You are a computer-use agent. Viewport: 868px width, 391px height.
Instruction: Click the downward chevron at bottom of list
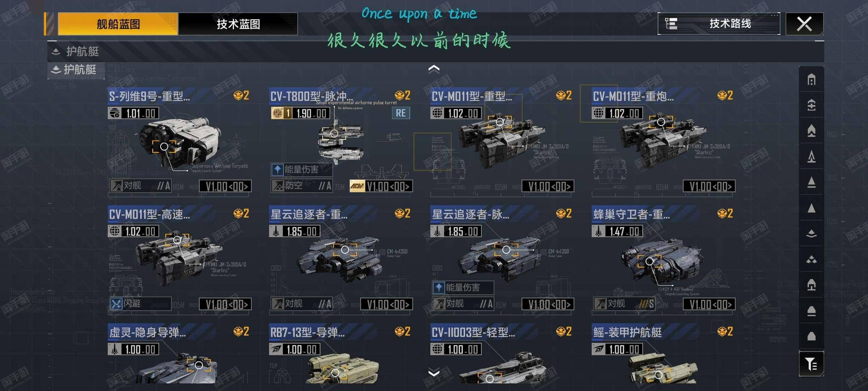(x=434, y=373)
